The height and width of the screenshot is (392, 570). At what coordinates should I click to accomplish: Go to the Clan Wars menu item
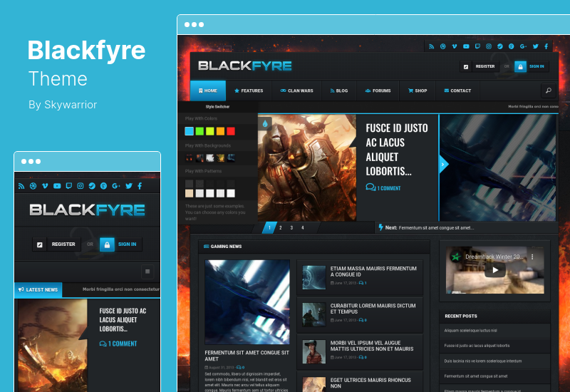click(x=296, y=91)
